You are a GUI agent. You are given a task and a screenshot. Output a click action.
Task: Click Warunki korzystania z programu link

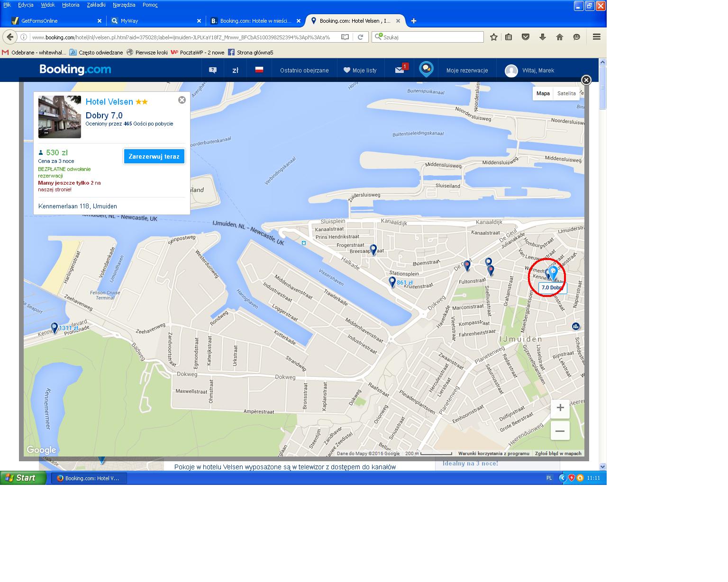point(494,454)
